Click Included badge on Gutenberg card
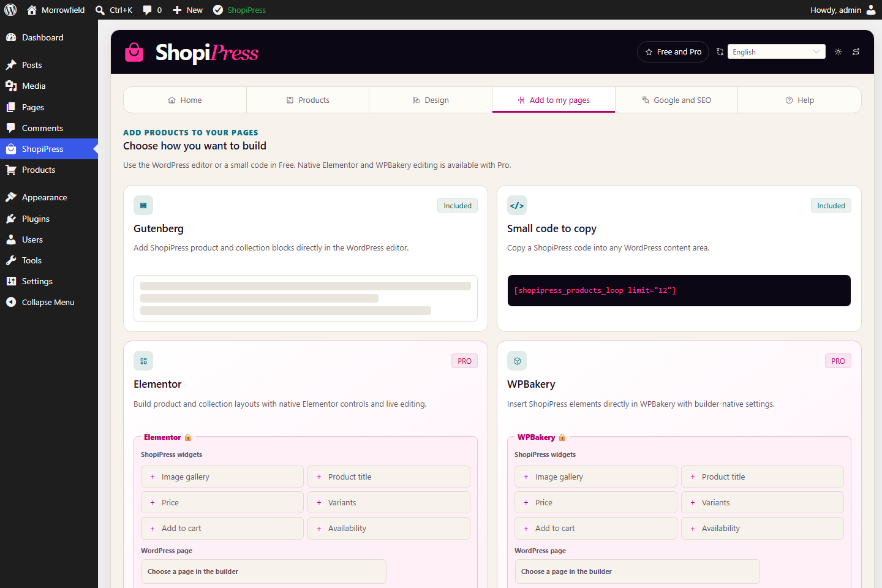 [458, 206]
